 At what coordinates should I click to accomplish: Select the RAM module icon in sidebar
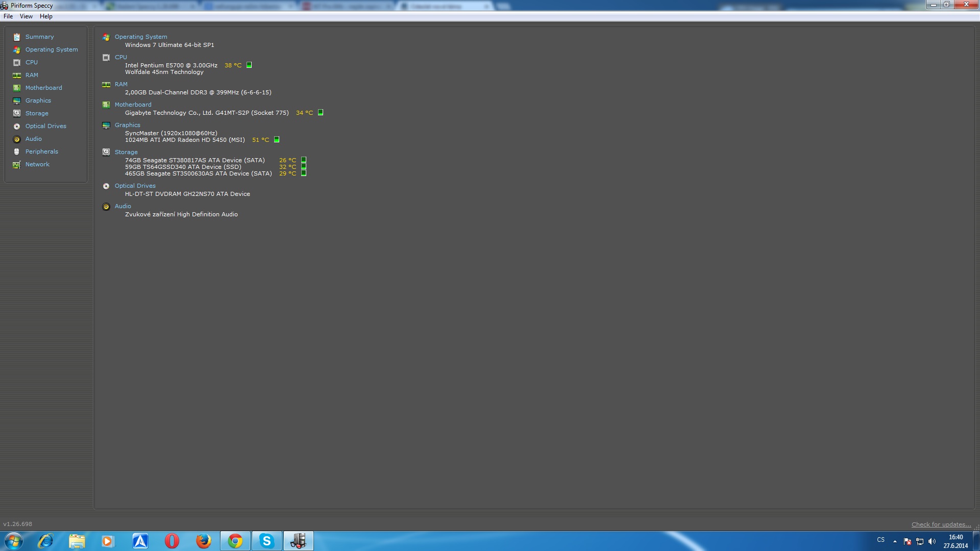pyautogui.click(x=17, y=75)
